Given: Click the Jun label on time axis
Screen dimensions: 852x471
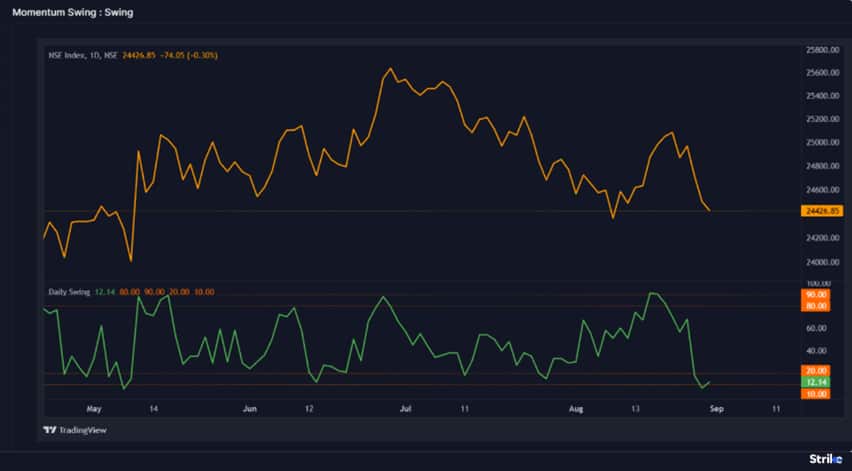Looking at the screenshot, I should pyautogui.click(x=250, y=409).
